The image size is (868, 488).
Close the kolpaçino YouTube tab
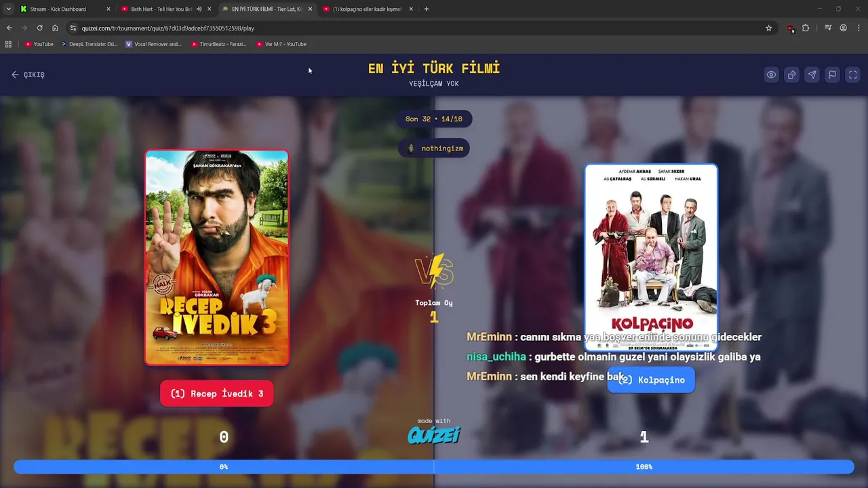coord(411,9)
